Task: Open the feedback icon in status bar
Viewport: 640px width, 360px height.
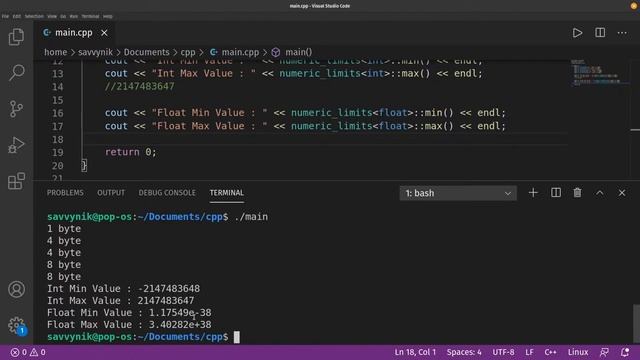Action: [604, 352]
